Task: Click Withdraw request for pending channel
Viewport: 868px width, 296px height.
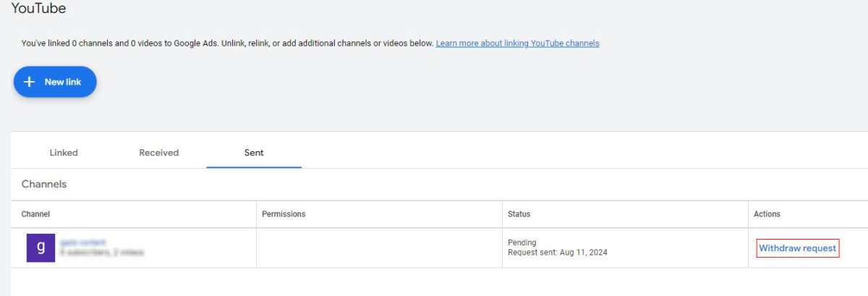Action: (798, 248)
